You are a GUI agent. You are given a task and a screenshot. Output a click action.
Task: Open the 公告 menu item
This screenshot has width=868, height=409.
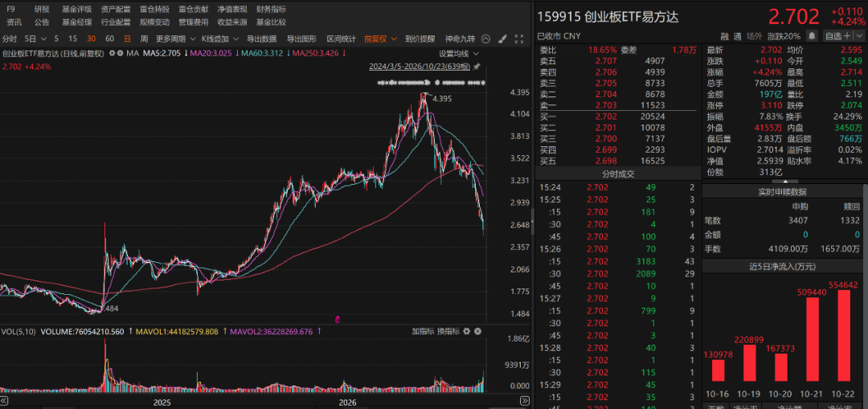point(42,22)
